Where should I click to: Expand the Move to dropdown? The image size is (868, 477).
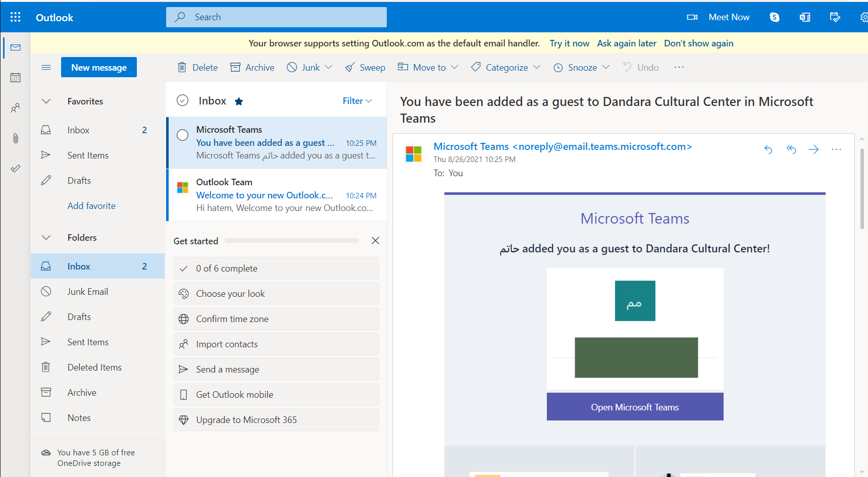pos(454,67)
